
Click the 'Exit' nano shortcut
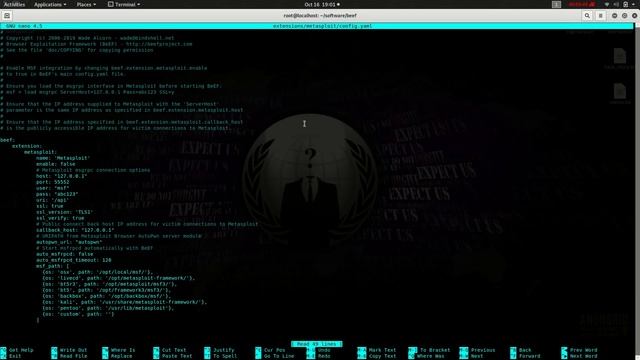click(x=11, y=356)
